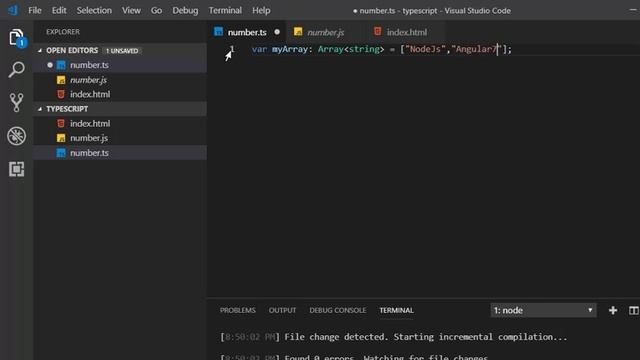Open the Edit menu
The image size is (640, 360).
(59, 11)
